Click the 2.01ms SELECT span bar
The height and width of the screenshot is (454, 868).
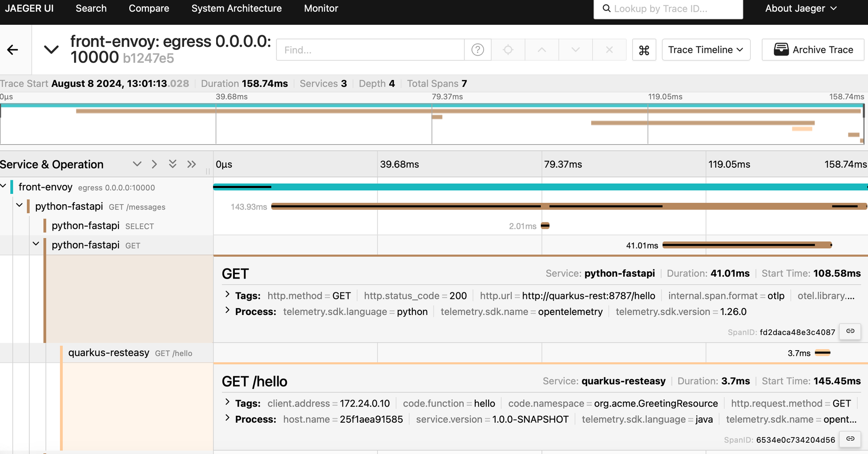tap(546, 226)
